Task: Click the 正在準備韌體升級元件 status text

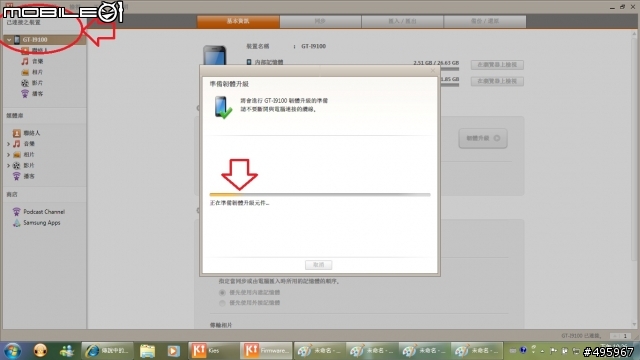Action: [239, 203]
